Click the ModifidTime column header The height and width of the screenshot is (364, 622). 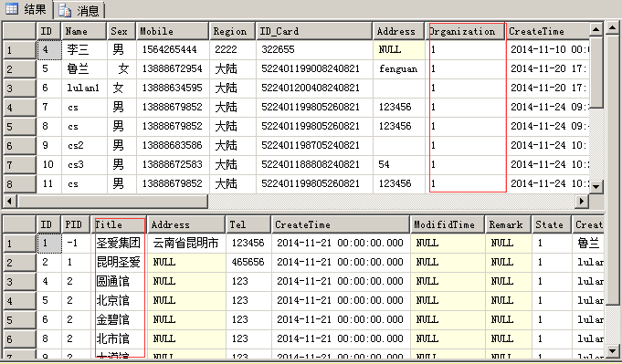coord(447,224)
